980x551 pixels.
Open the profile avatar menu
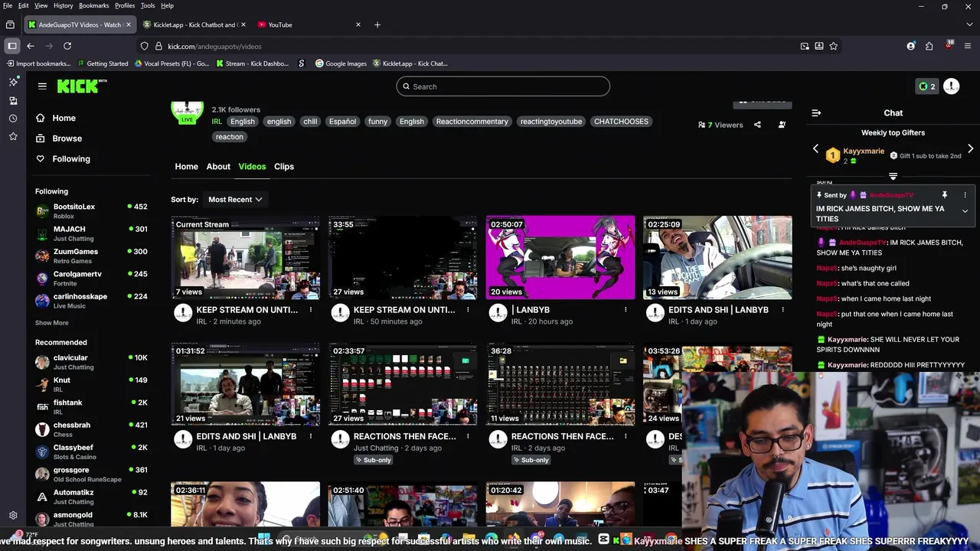pos(951,86)
